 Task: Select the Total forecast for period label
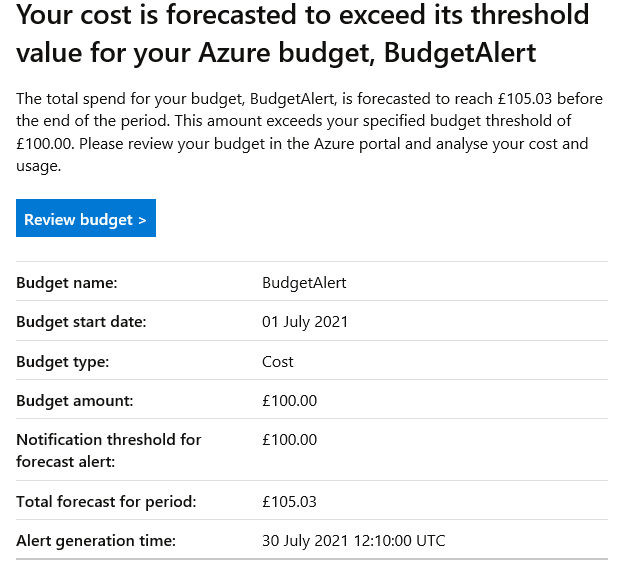tap(106, 501)
